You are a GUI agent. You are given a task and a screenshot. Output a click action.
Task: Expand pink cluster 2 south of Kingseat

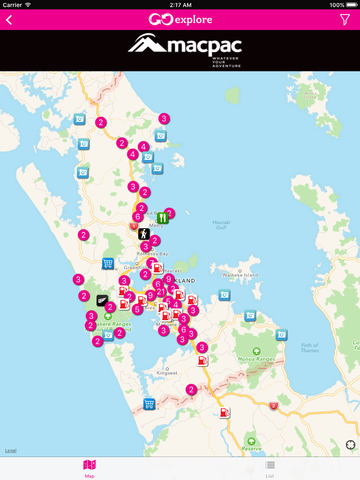coord(191,390)
